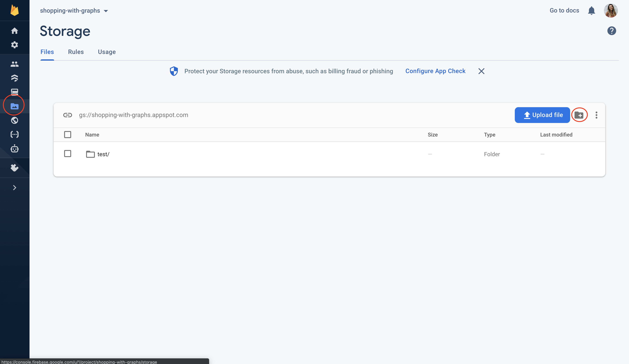The image size is (629, 364).
Task: Click the Firebase Storage icon in sidebar
Action: pos(14,106)
